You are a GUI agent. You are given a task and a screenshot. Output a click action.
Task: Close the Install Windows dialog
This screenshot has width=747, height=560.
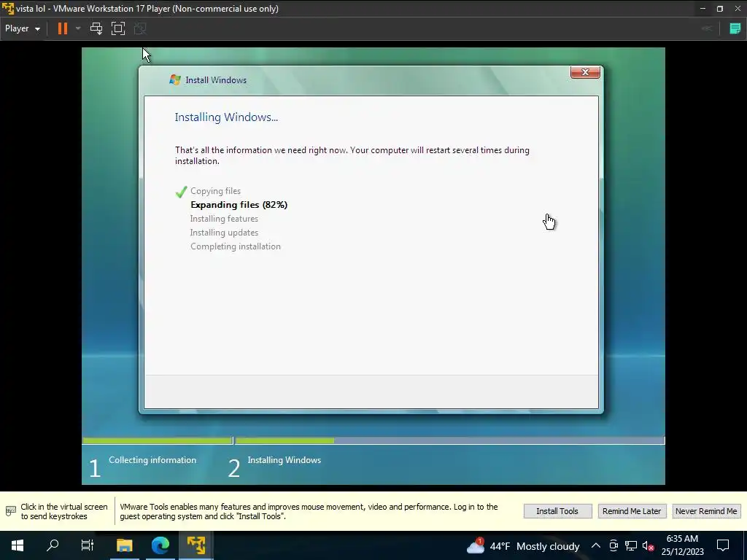(585, 72)
